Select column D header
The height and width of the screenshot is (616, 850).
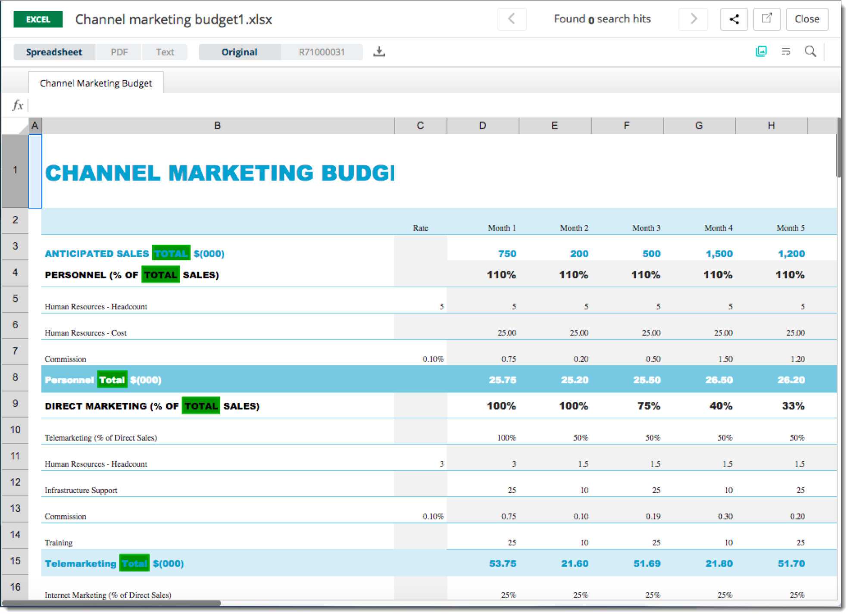pyautogui.click(x=483, y=125)
